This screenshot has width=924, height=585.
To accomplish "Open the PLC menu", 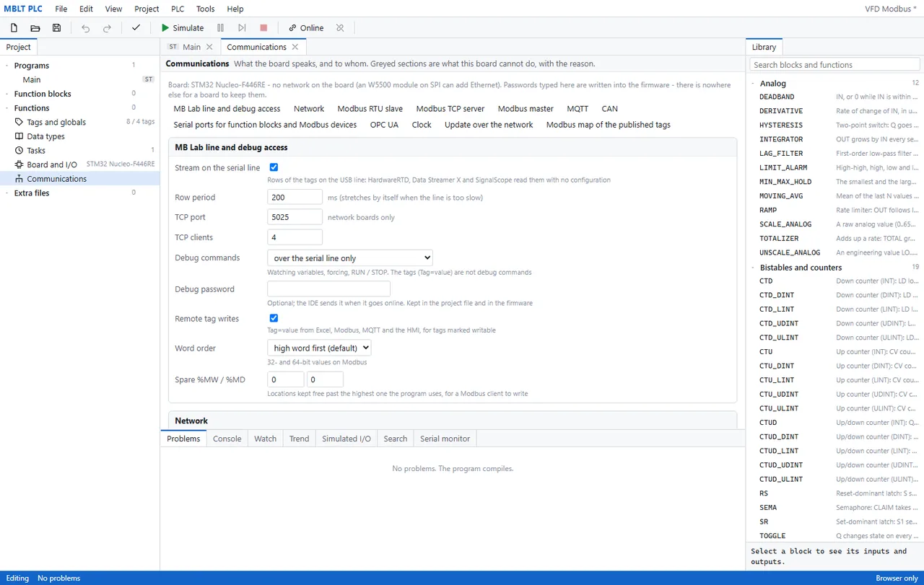I will (178, 9).
